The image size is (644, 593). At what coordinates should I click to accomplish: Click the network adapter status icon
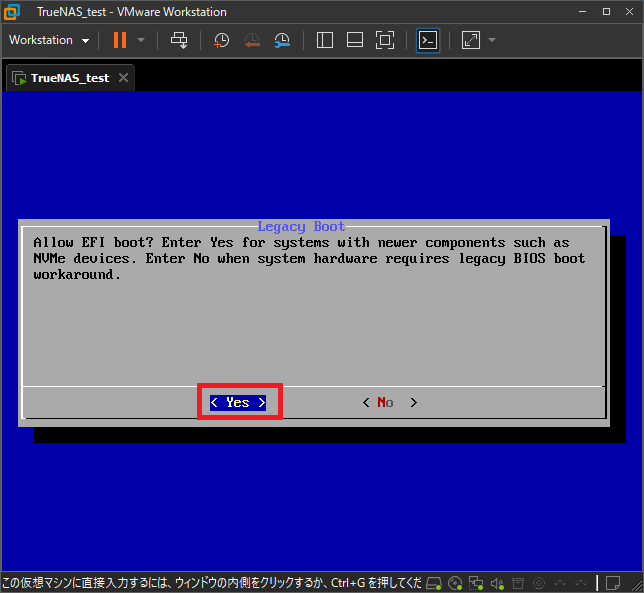pyautogui.click(x=476, y=583)
